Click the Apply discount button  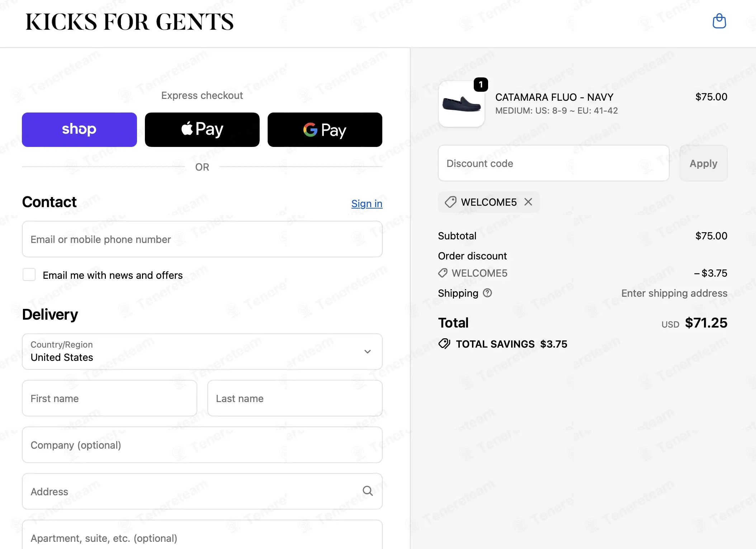pos(703,163)
